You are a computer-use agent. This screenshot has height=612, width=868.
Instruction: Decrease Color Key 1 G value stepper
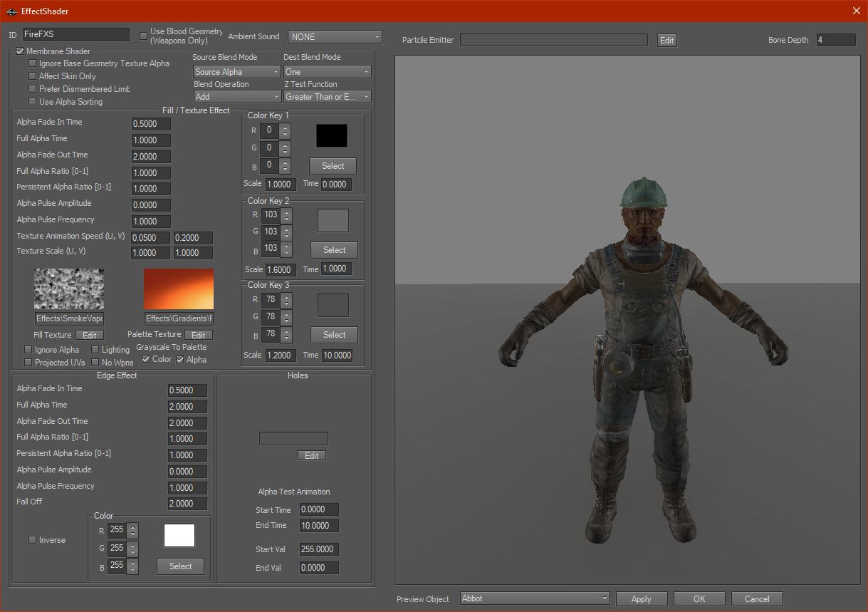(285, 152)
